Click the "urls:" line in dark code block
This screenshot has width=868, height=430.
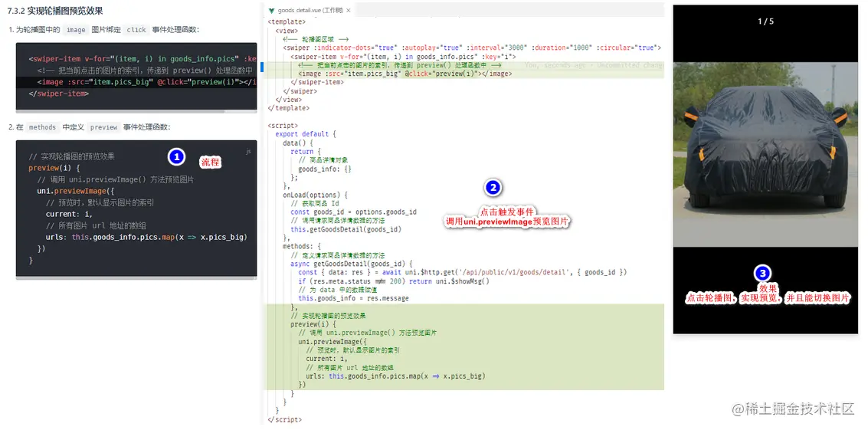(x=146, y=237)
